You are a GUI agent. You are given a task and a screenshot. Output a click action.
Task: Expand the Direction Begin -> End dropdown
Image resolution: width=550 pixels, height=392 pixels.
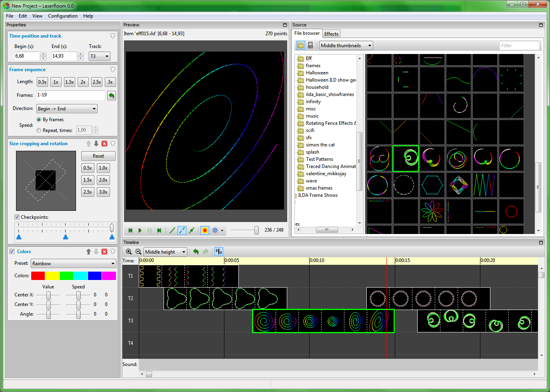pyautogui.click(x=67, y=109)
